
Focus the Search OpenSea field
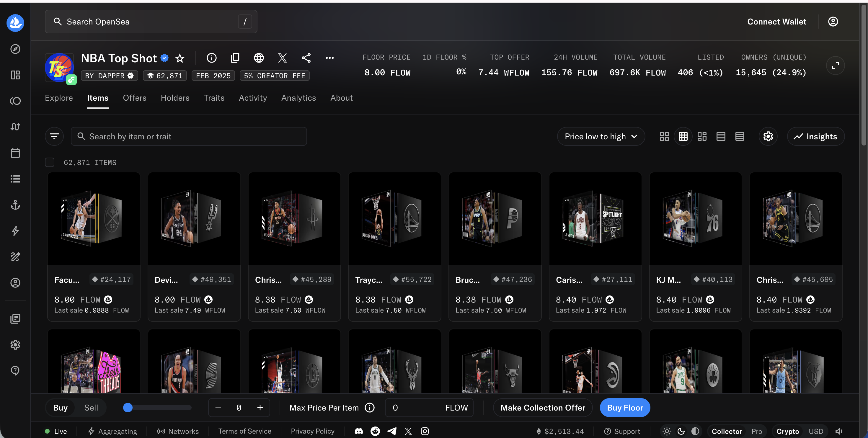[x=151, y=22]
